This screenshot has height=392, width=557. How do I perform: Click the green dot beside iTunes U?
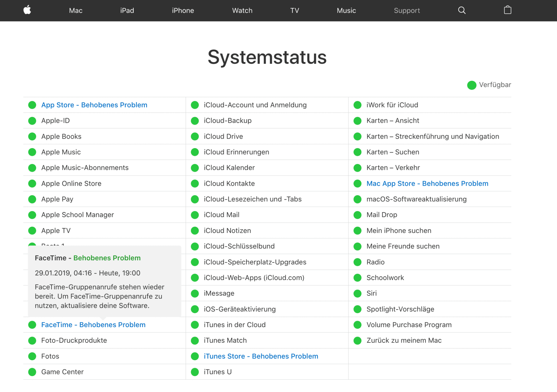click(195, 372)
